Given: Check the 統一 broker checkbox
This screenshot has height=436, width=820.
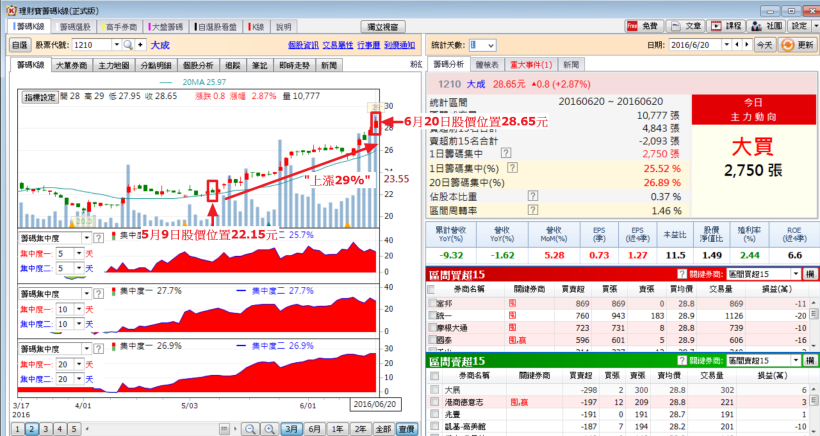Looking at the screenshot, I should 432,315.
